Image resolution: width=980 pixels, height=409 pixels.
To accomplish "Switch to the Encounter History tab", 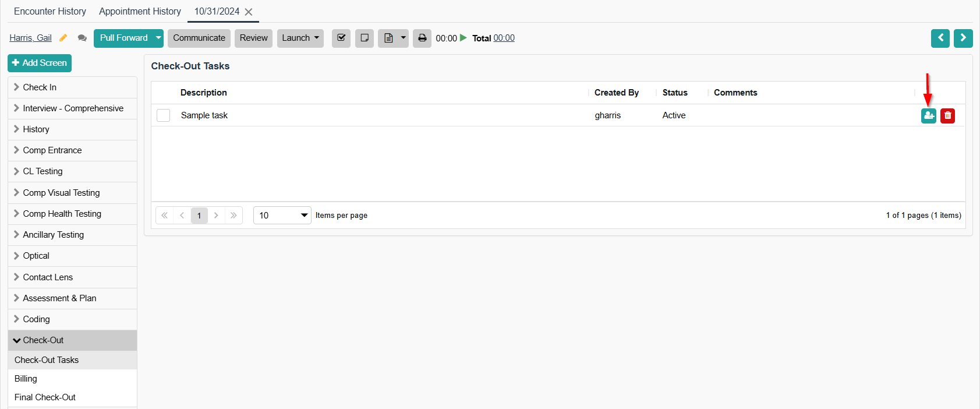I will click(50, 11).
